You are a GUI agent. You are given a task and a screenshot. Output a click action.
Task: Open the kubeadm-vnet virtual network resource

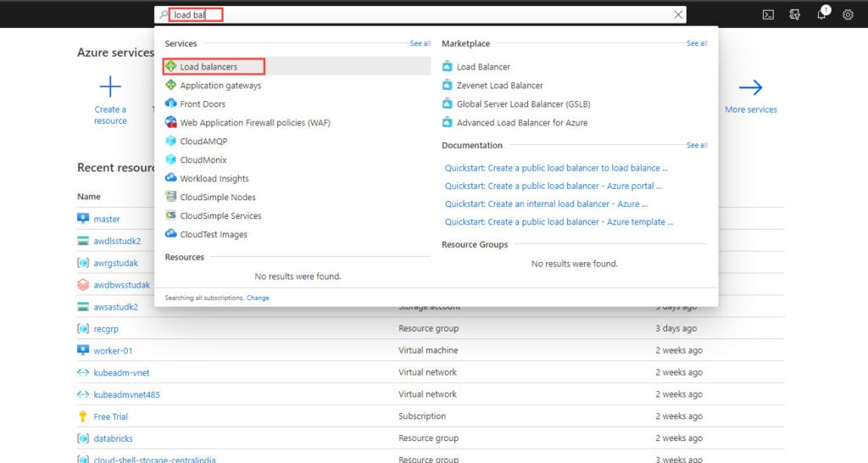click(121, 372)
